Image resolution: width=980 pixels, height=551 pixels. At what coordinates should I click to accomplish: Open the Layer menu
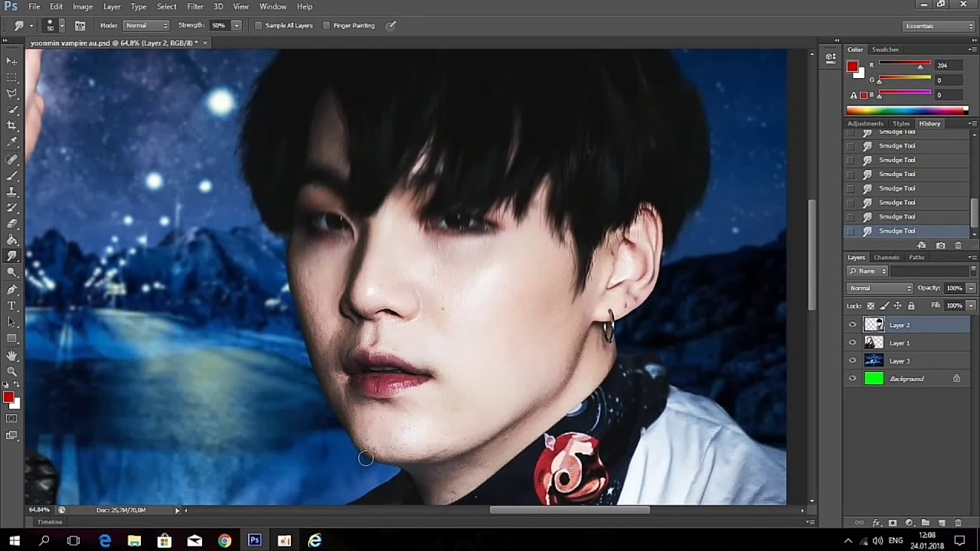click(112, 6)
